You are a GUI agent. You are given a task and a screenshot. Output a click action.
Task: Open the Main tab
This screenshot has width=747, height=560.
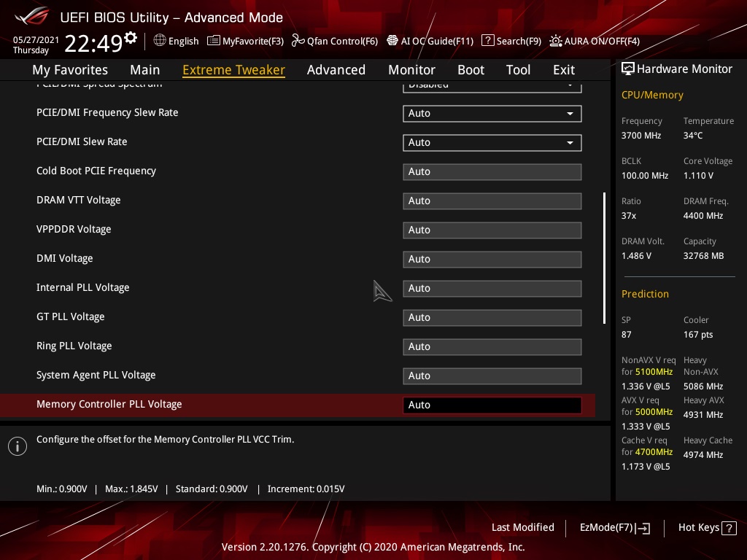(x=145, y=70)
